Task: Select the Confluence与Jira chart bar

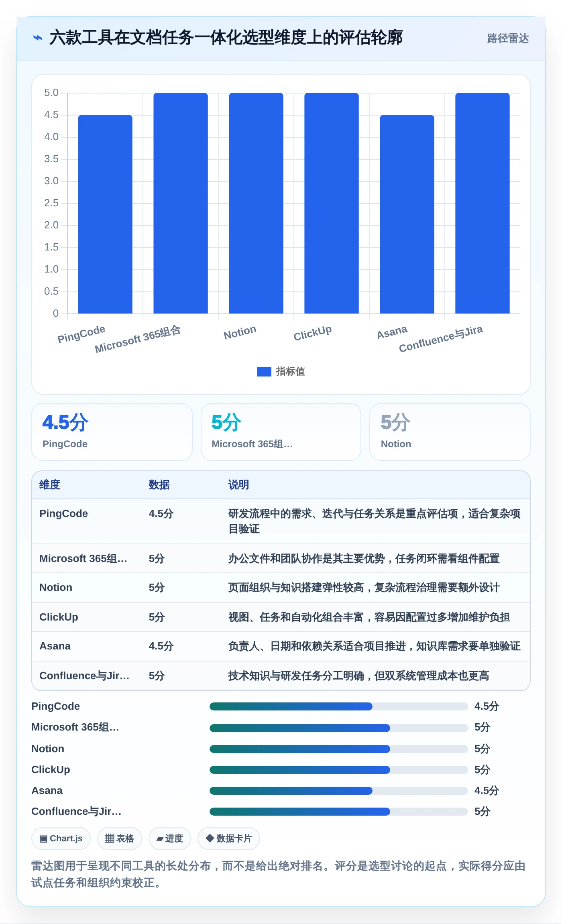Action: (x=483, y=203)
